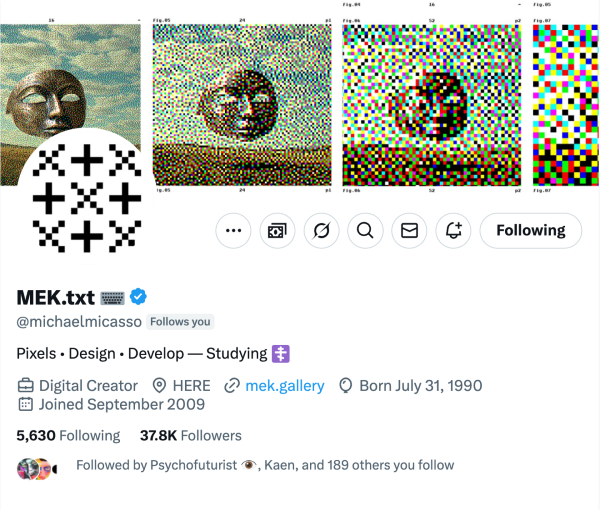Turn on post notifications bell
The width and height of the screenshot is (600, 510).
453,231
